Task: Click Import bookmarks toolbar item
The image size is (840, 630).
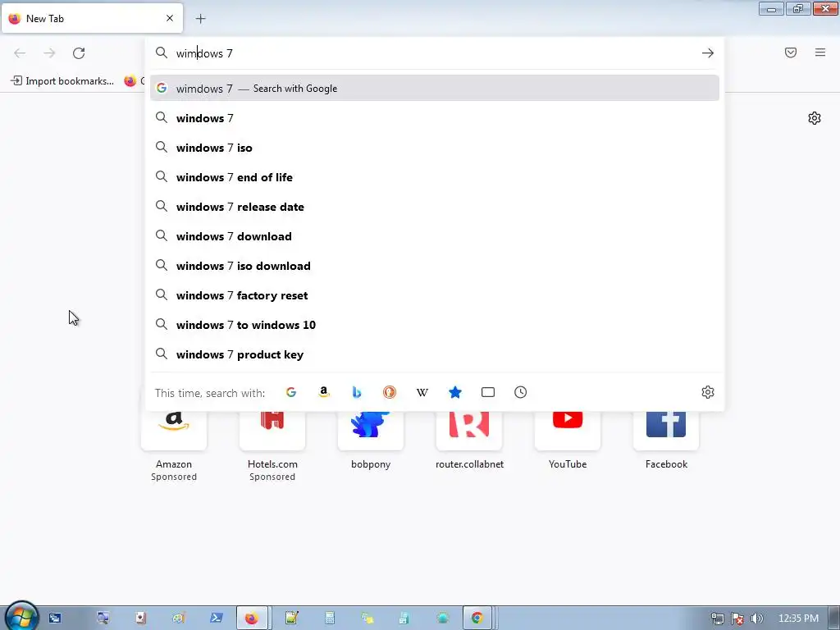Action: pyautogui.click(x=62, y=81)
